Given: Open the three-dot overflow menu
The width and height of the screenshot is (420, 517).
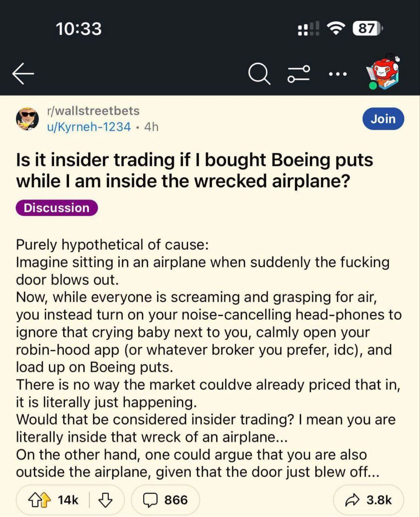Looking at the screenshot, I should pyautogui.click(x=338, y=74).
